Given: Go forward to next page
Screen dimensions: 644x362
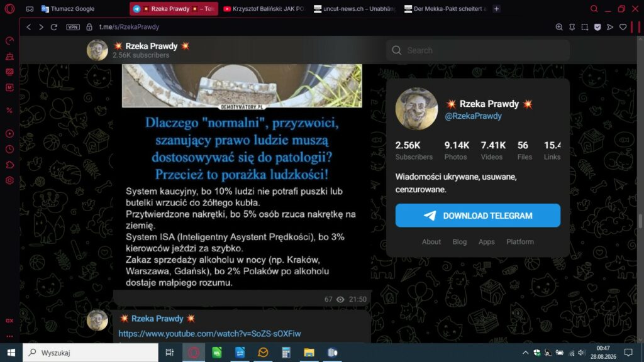Looking at the screenshot, I should pyautogui.click(x=41, y=27).
